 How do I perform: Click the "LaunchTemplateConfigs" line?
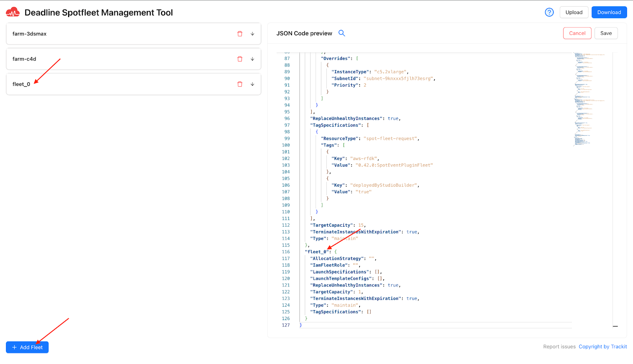(x=347, y=279)
